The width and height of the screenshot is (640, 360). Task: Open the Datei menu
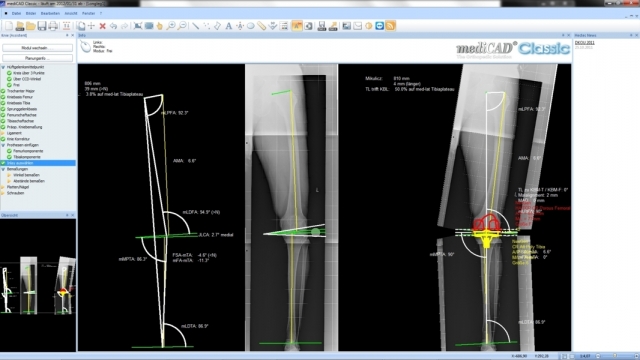16,13
